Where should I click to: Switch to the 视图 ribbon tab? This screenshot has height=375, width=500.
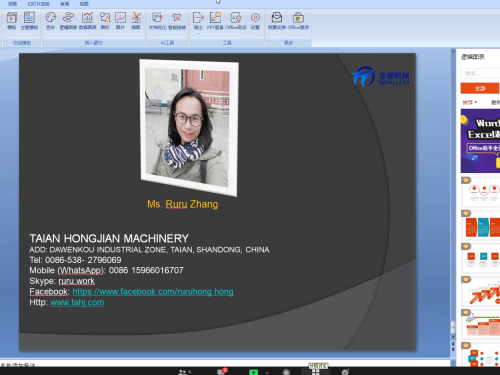click(x=84, y=4)
